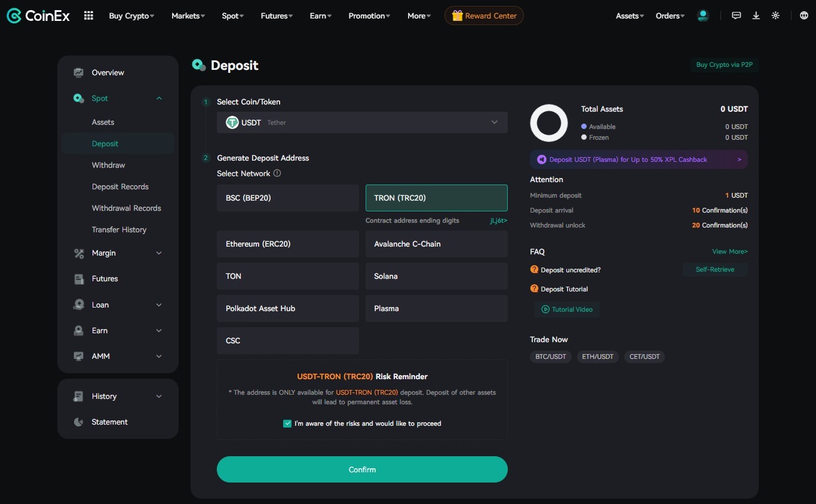Click the Total Assets donut chart
Screen dimensions: 816x504
548,123
